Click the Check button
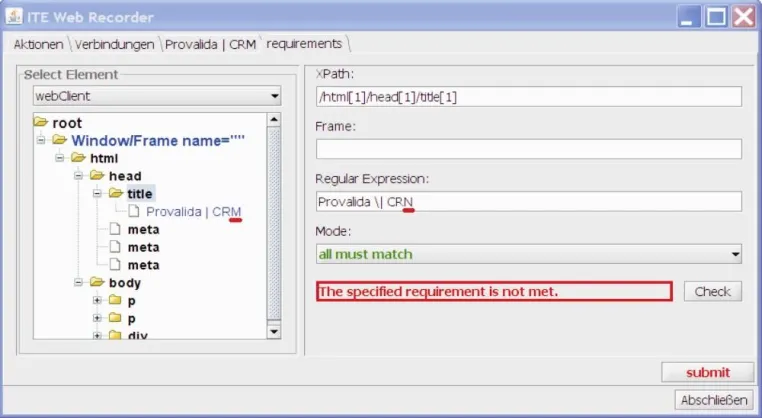The width and height of the screenshot is (762, 418). tap(712, 291)
